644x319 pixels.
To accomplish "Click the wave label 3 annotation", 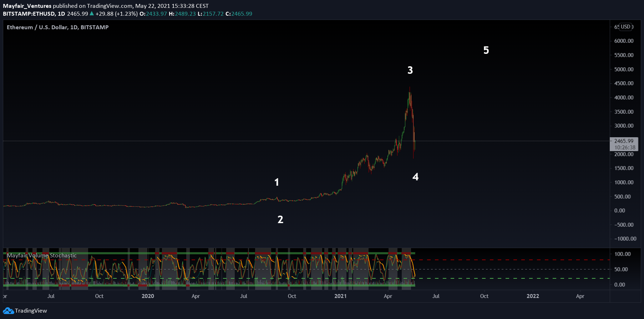I will click(410, 70).
